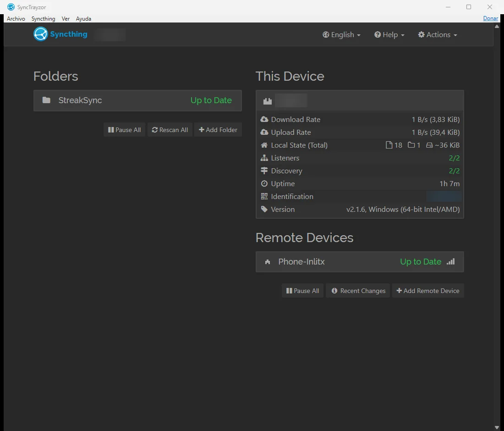Click the Listeners 2/2 value
504x431 pixels.
click(x=454, y=158)
